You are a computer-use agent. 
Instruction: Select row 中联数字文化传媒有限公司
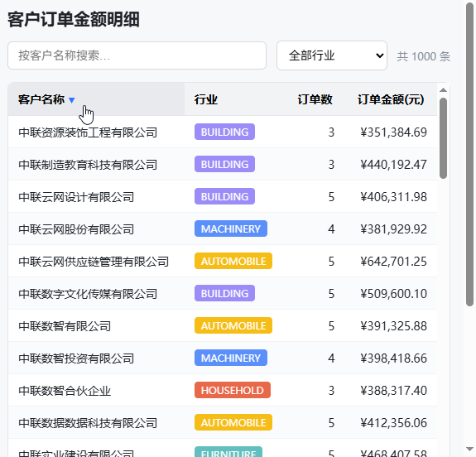pyautogui.click(x=223, y=294)
